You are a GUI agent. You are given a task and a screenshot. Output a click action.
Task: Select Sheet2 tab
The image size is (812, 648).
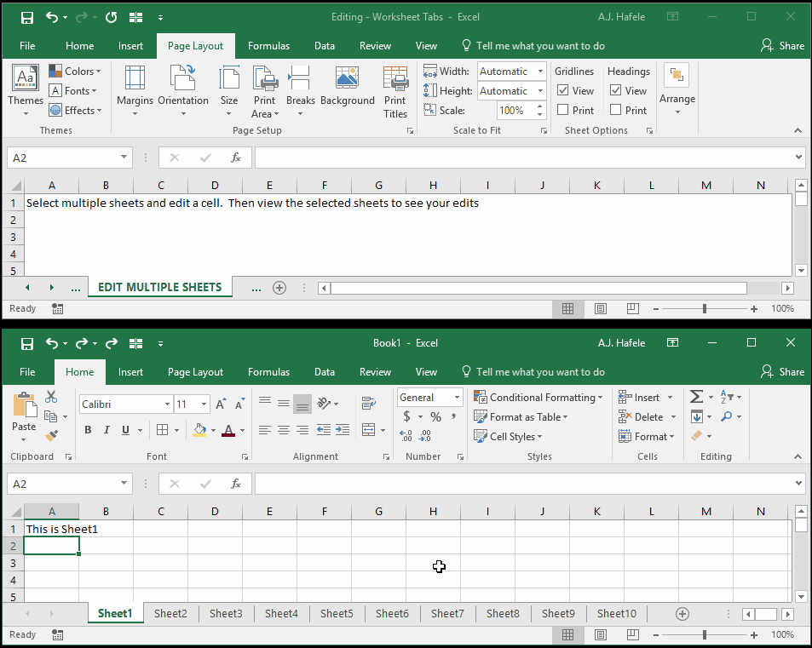tap(170, 613)
